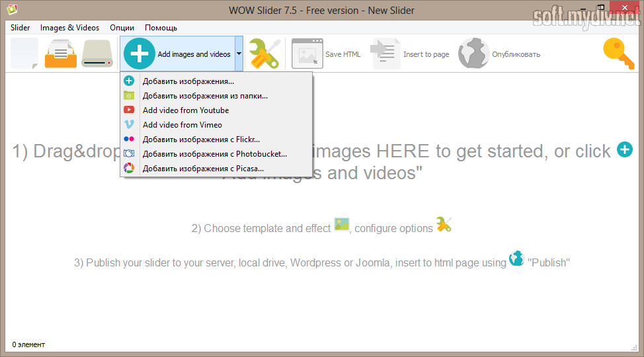Open the Опции menu

(x=122, y=28)
